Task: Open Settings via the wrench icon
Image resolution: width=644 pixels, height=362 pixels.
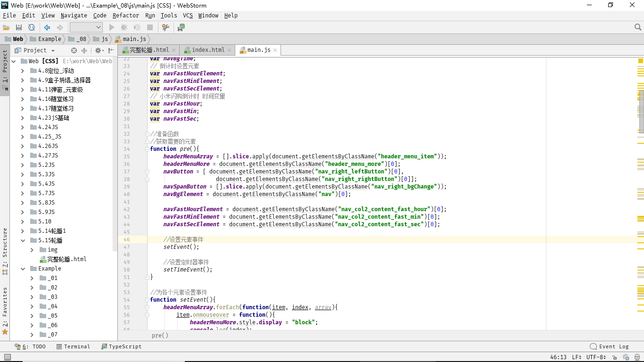Action: coord(165,28)
